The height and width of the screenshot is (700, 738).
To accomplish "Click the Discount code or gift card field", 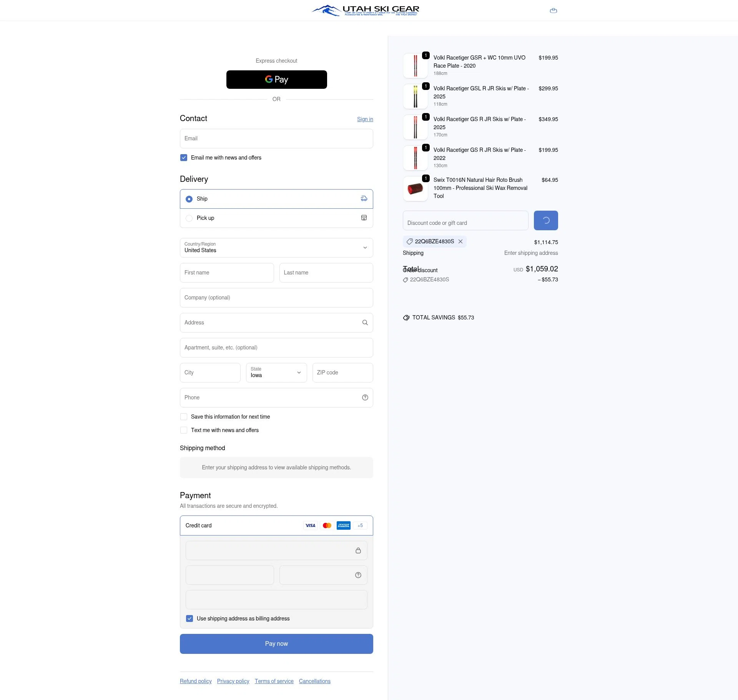I will [x=465, y=221].
